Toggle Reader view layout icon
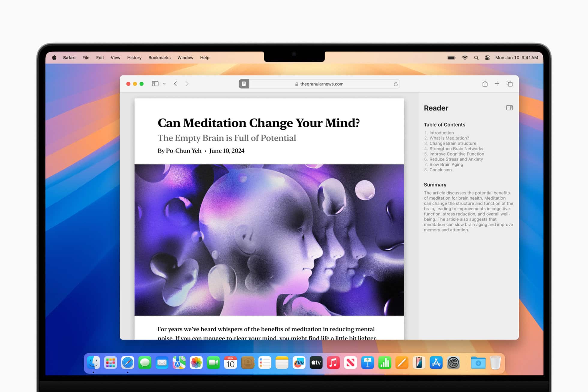Screen dimensions: 588x392 coord(509,108)
